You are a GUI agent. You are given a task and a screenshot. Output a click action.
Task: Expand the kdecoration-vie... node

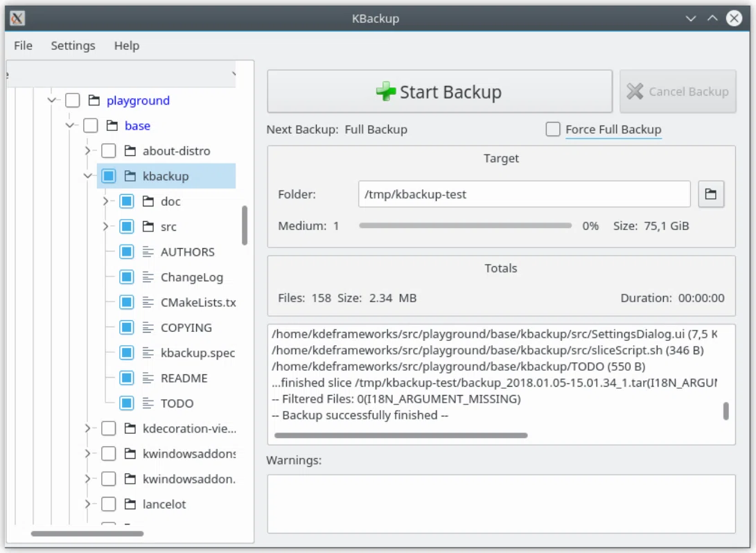click(88, 428)
